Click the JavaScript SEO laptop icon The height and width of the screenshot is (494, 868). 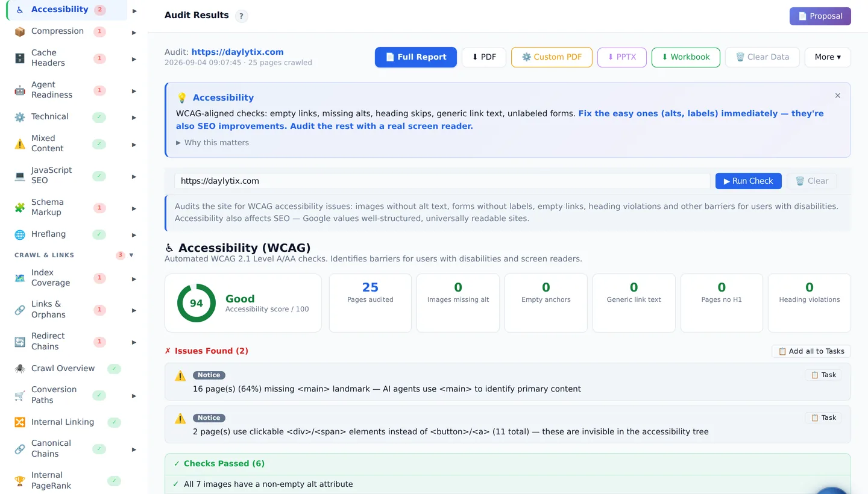pyautogui.click(x=20, y=175)
